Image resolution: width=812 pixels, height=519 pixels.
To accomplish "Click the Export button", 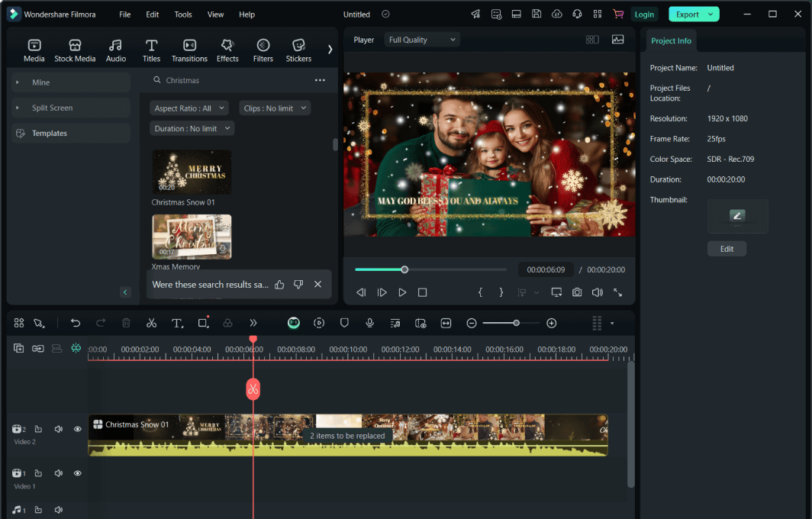I will (x=687, y=15).
